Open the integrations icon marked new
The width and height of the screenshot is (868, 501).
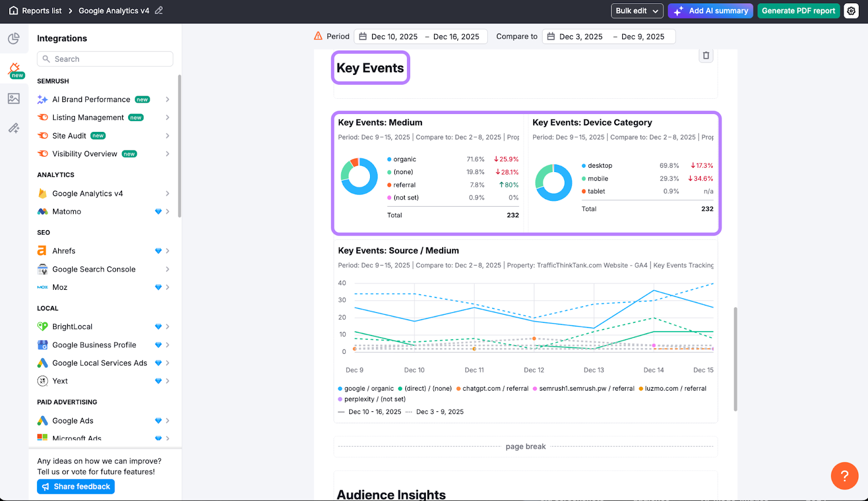(15, 69)
